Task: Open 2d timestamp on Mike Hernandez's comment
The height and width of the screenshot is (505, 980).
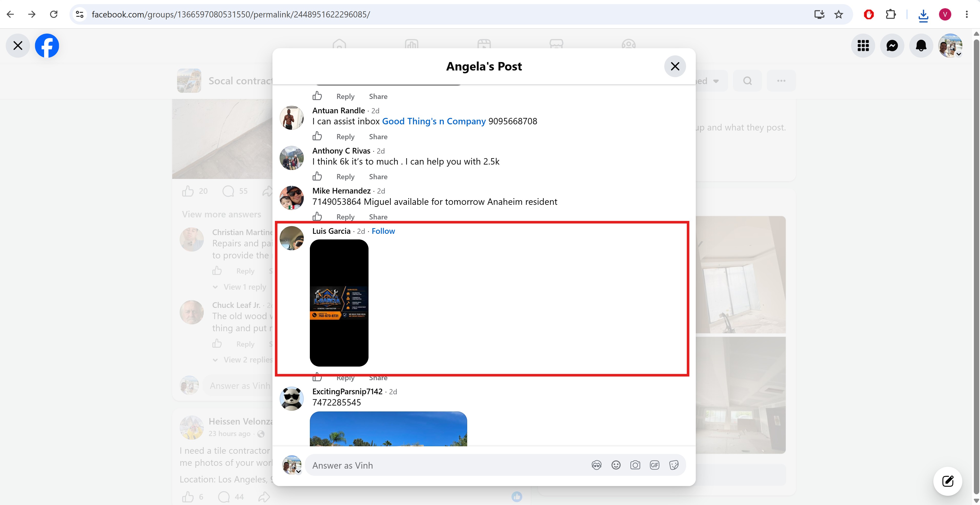Action: 381,191
